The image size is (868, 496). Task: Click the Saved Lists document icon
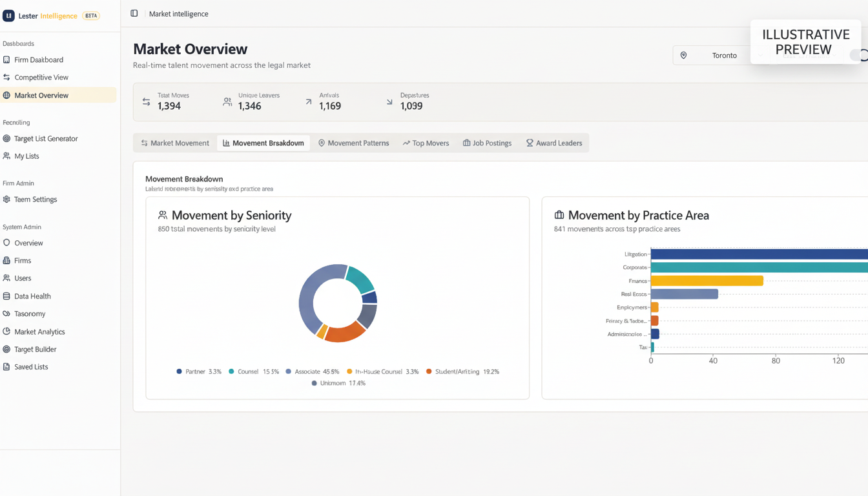click(x=6, y=366)
